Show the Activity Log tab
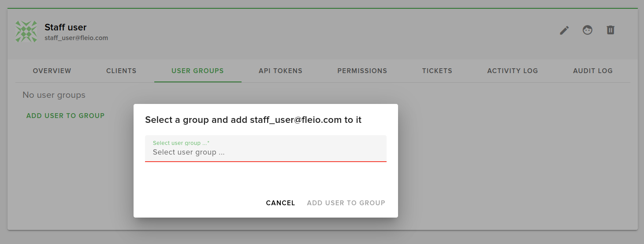Viewport: 644px width, 244px height. click(512, 71)
